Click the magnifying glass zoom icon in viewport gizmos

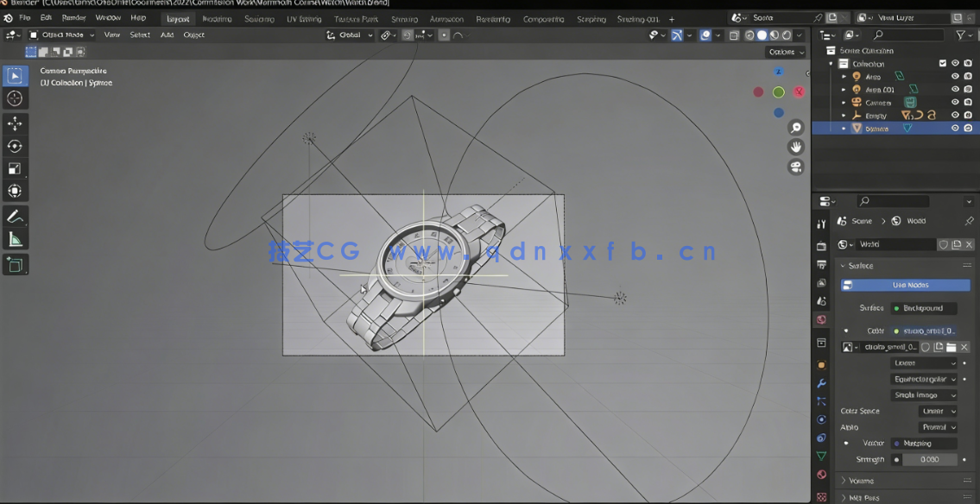coord(795,127)
